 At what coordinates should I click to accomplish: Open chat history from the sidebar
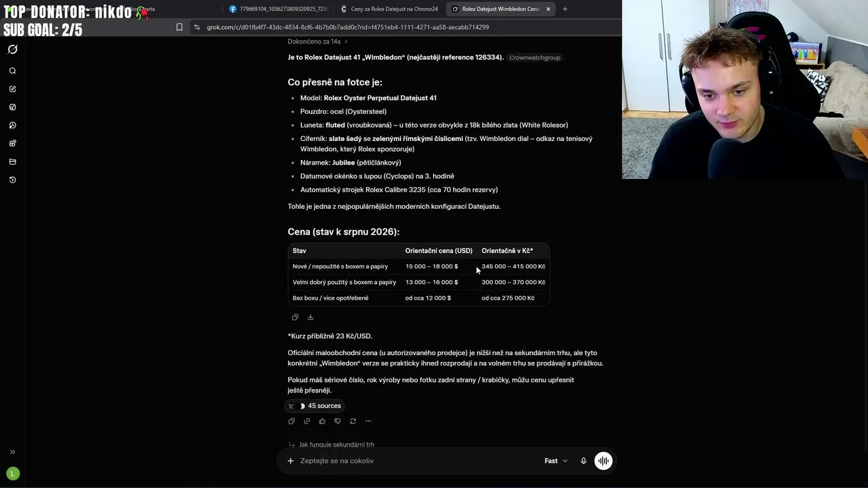click(x=12, y=180)
